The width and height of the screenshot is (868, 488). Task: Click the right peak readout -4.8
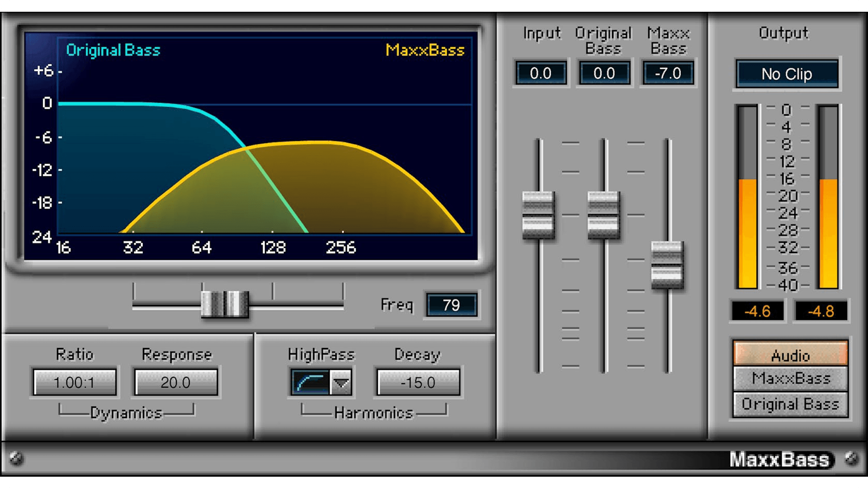tap(821, 311)
